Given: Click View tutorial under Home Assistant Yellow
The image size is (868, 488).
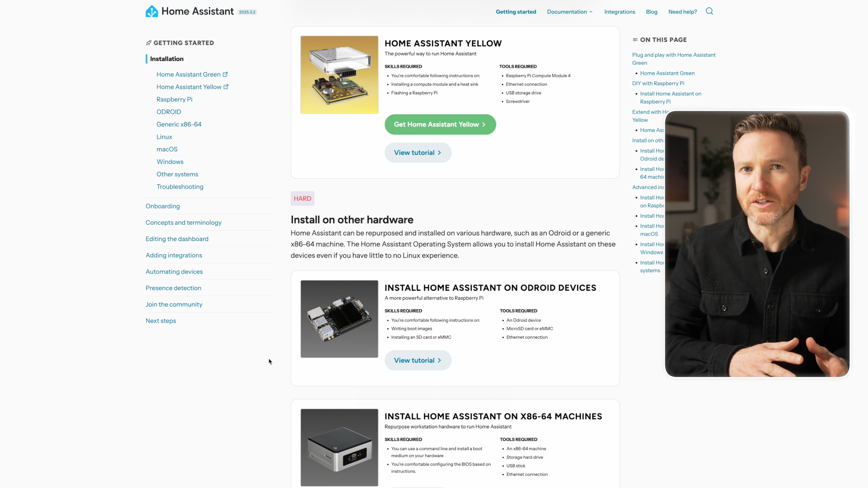Looking at the screenshot, I should 418,153.
